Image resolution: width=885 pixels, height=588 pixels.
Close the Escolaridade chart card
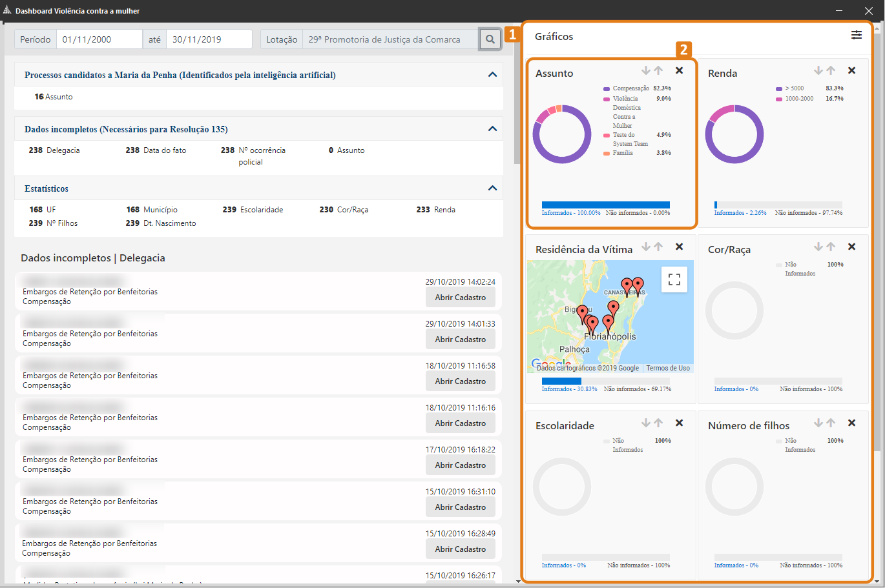679,423
